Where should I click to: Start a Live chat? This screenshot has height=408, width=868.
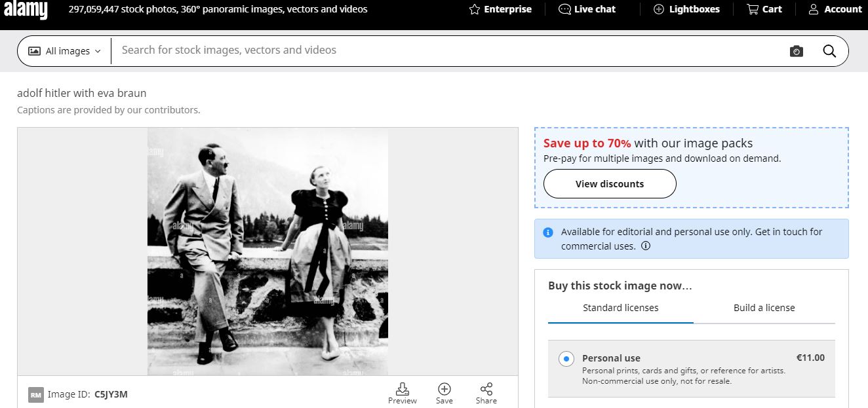[587, 9]
